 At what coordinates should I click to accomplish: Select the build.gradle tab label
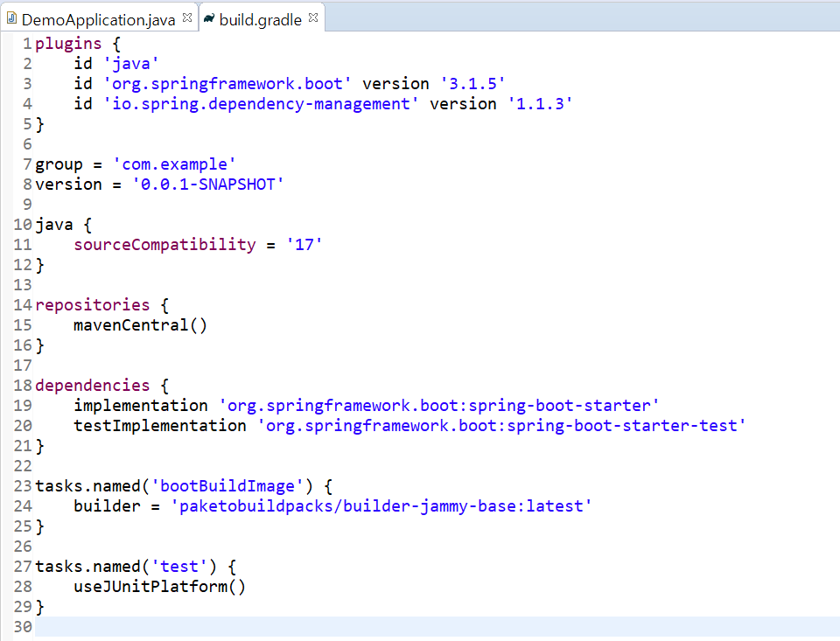[x=261, y=19]
